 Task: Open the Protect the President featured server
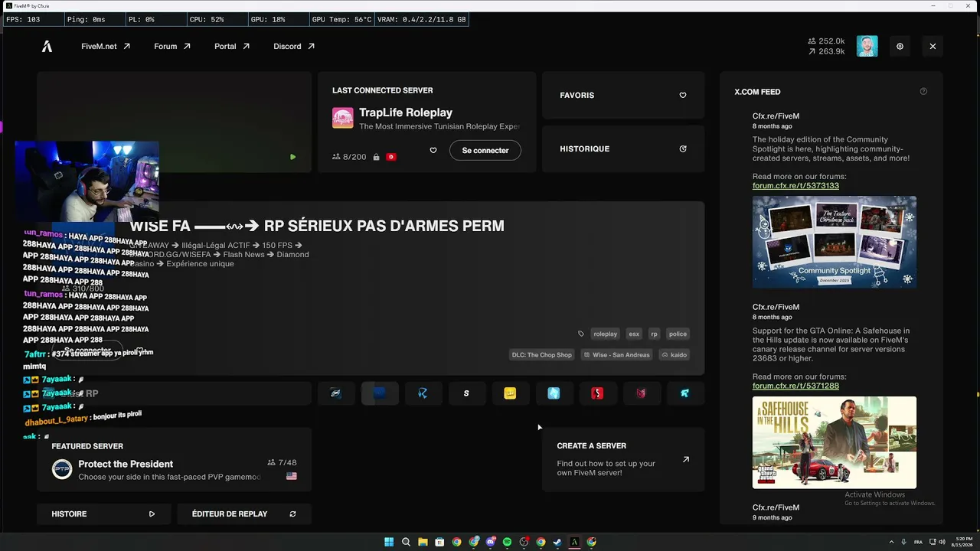tap(175, 460)
